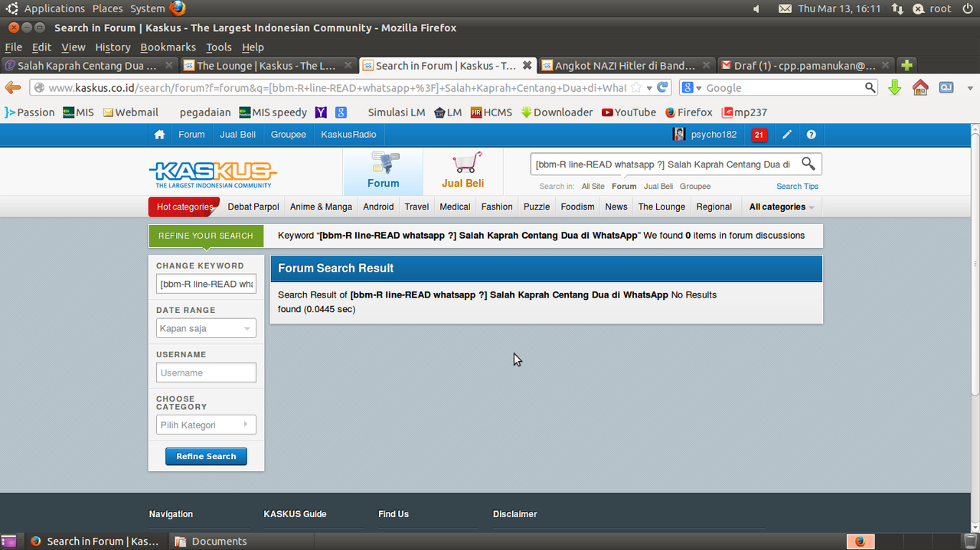
Task: Click the Google search magnifier icon
Action: [870, 87]
